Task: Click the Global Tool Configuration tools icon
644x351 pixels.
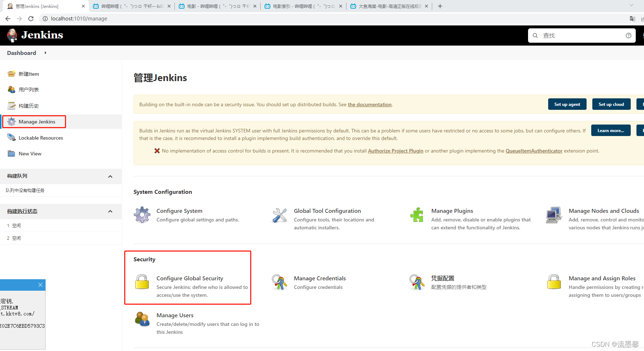Action: pos(280,215)
